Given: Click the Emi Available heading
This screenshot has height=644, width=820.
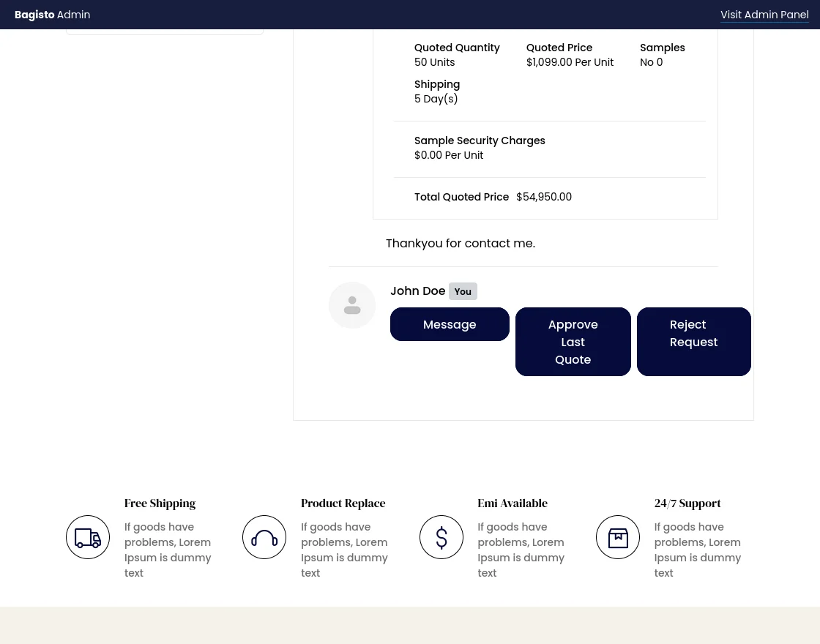Looking at the screenshot, I should pyautogui.click(x=512, y=503).
